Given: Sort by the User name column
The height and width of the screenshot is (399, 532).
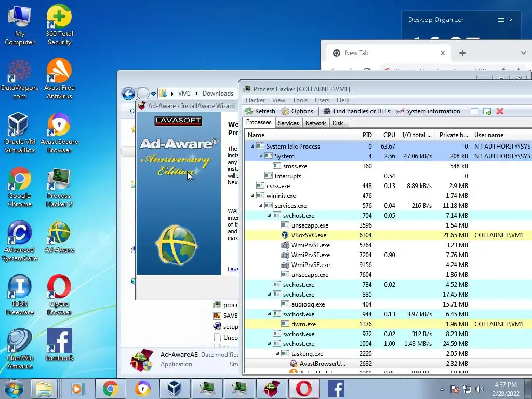Looking at the screenshot, I should pyautogui.click(x=501, y=135).
